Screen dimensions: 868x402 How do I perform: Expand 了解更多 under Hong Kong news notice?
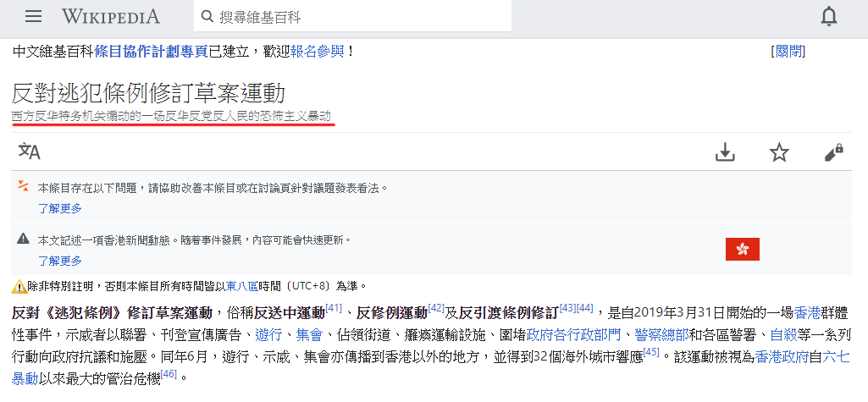point(60,261)
